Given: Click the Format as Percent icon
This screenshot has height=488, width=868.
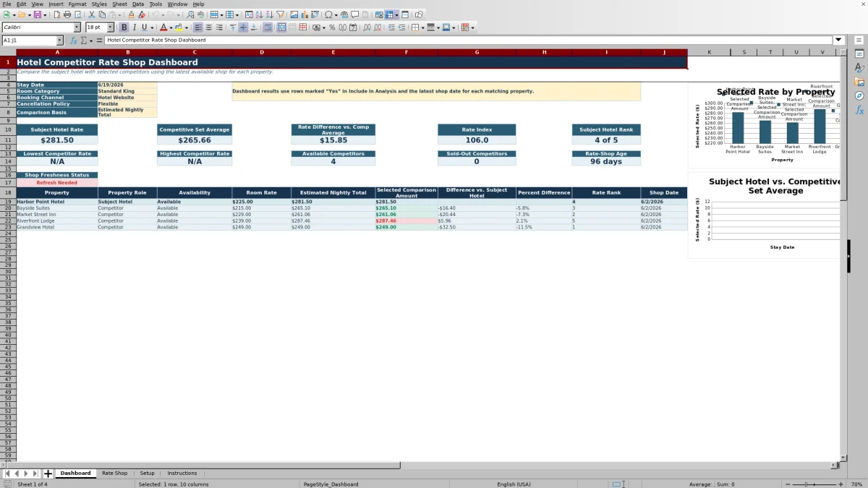Looking at the screenshot, I should [x=332, y=27].
